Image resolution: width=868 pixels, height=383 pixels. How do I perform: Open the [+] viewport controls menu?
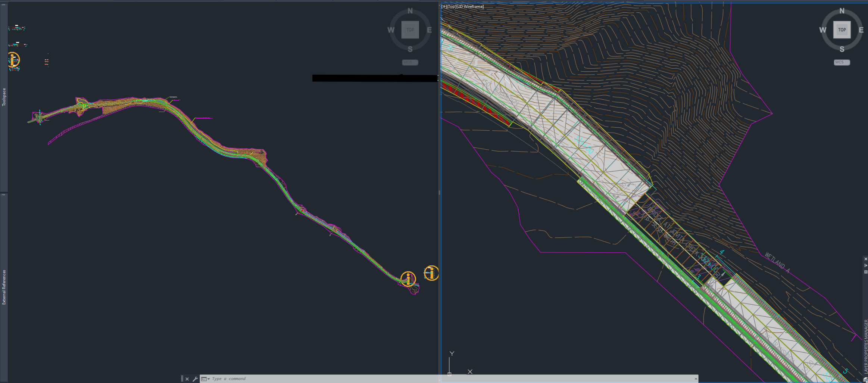click(444, 7)
